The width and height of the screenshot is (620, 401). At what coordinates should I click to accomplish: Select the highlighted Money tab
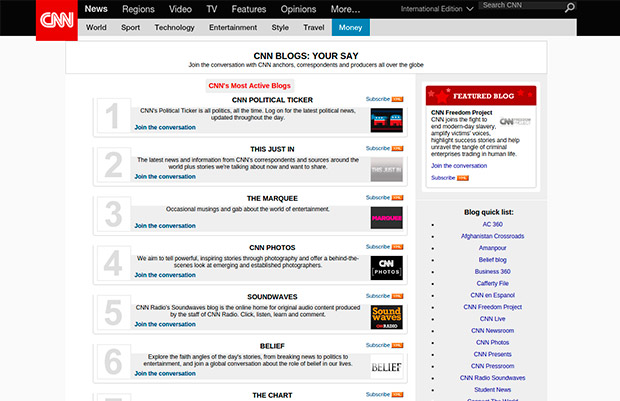351,27
